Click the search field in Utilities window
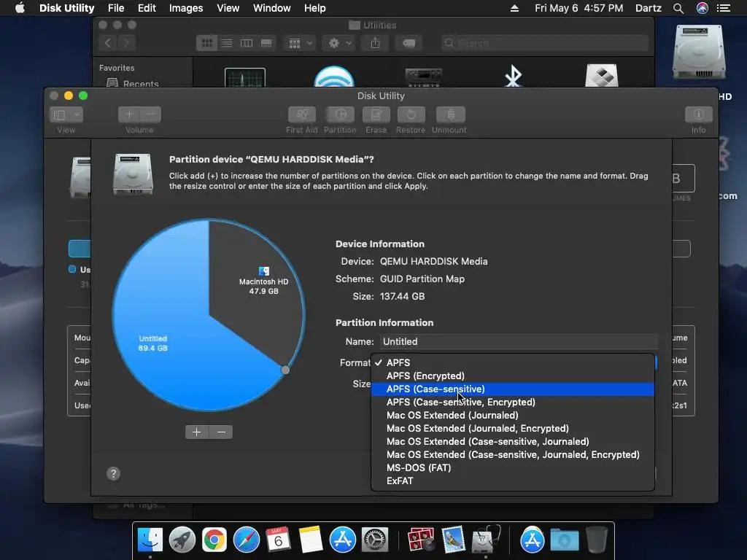The height and width of the screenshot is (560, 747). coord(544,43)
